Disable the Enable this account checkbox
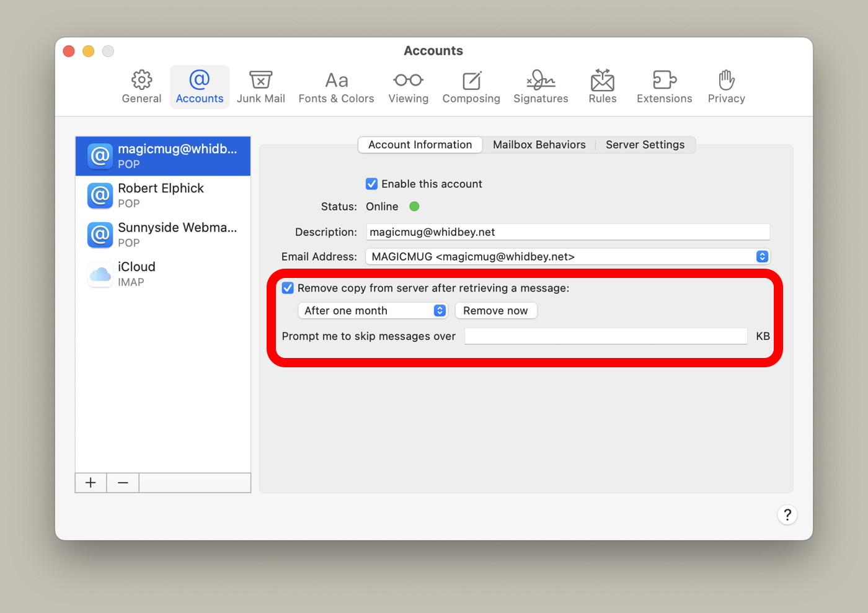 371,184
